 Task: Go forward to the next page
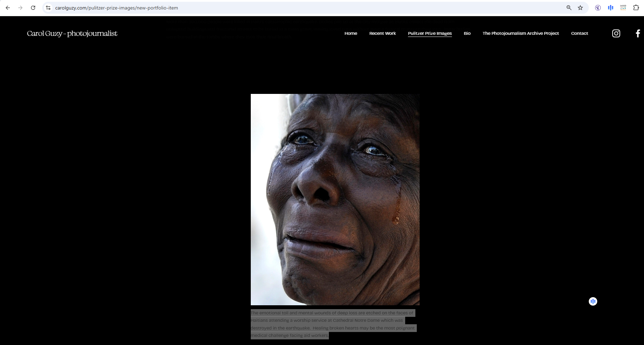pyautogui.click(x=20, y=8)
